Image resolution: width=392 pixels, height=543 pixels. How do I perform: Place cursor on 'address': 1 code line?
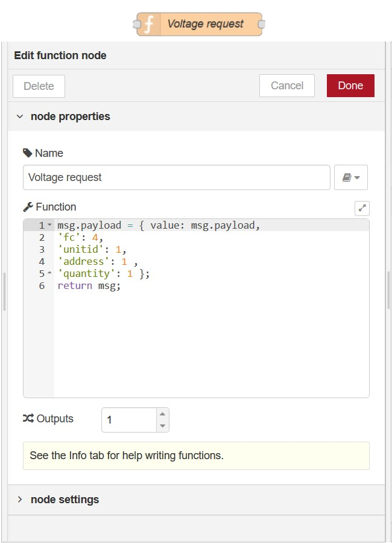(x=98, y=262)
